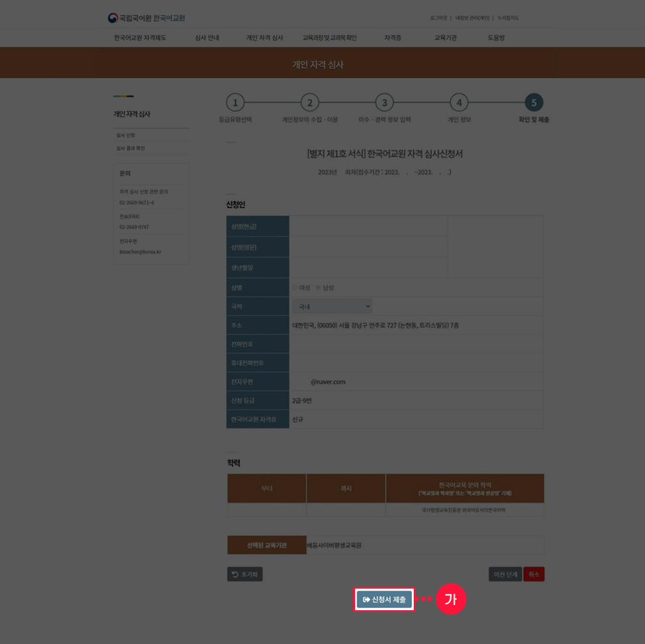Open the 자격증 menu
Viewport: 645px width, 644px height.
tap(392, 38)
